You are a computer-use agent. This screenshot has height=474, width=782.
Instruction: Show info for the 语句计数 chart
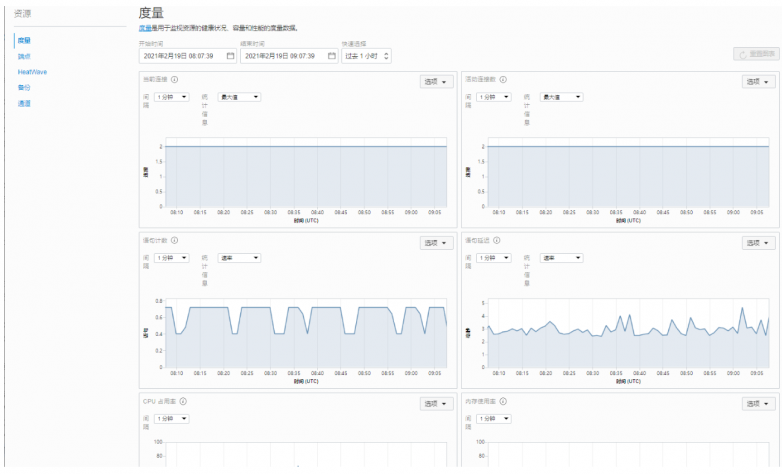pyautogui.click(x=175, y=240)
